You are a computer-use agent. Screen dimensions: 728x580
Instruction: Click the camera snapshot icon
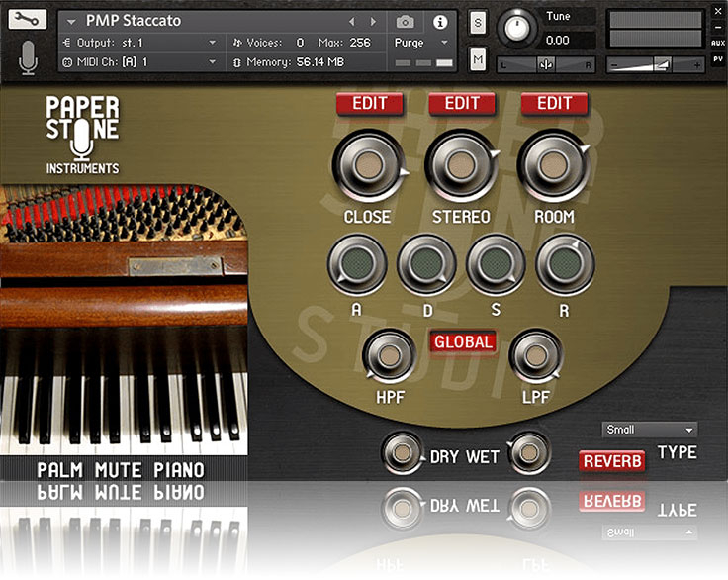coord(405,21)
